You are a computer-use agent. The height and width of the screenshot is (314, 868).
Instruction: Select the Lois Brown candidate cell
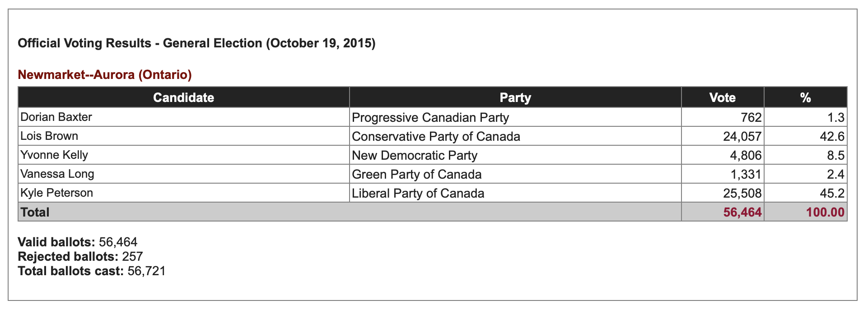pos(183,136)
